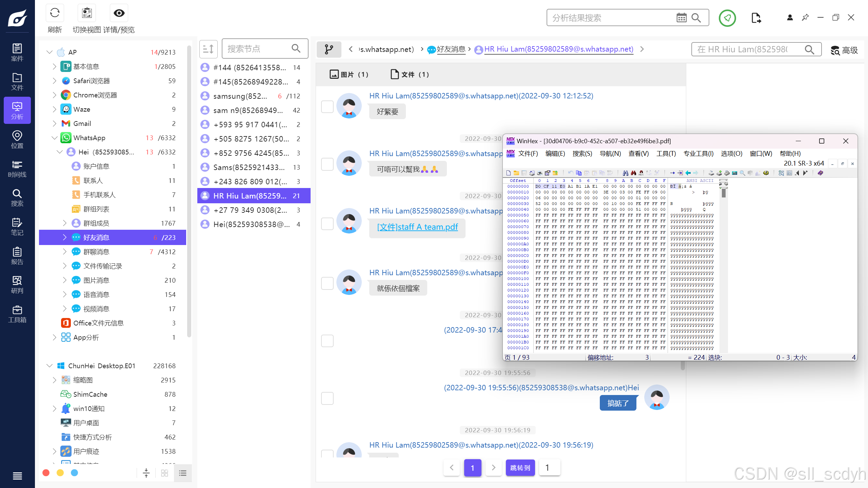This screenshot has width=868, height=488.
Task: Open the timeline (时间线) sidebar panel
Action: click(17, 169)
